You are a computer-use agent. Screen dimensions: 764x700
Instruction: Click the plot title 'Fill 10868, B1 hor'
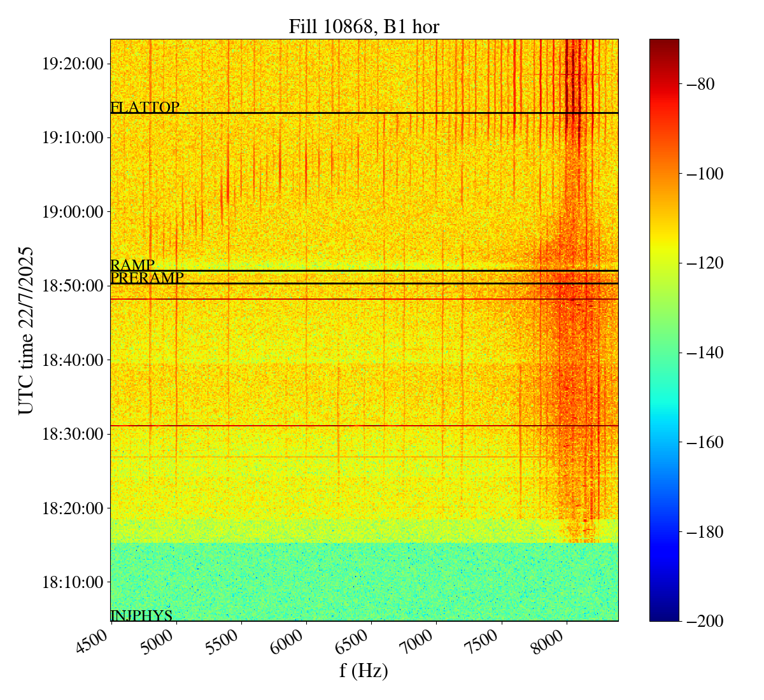point(364,26)
